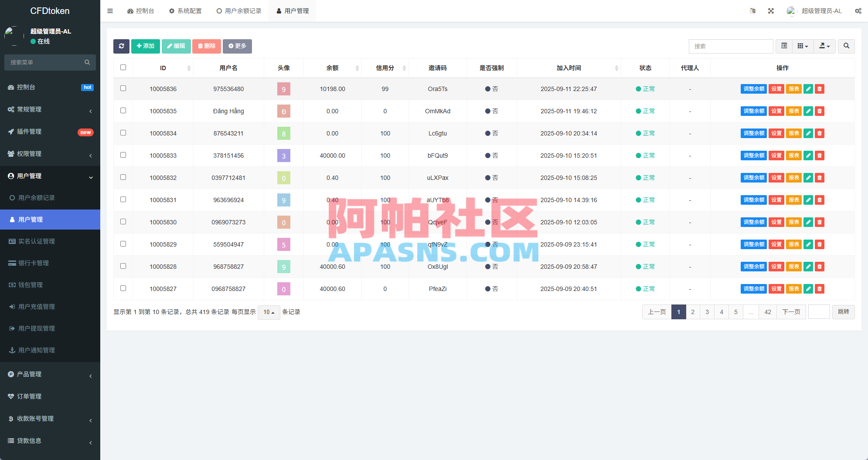This screenshot has width=868, height=460.
Task: Open 银行卡管理 in the sidebar
Action: [x=50, y=263]
